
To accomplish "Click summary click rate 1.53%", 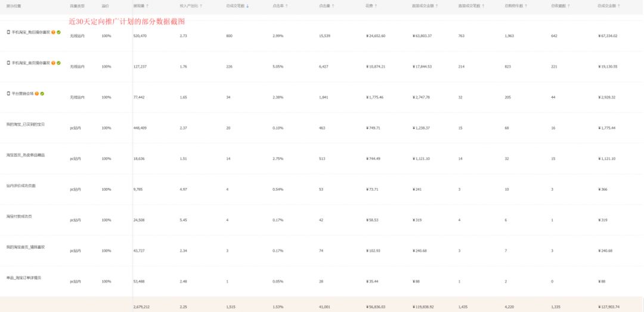I will pos(278,307).
